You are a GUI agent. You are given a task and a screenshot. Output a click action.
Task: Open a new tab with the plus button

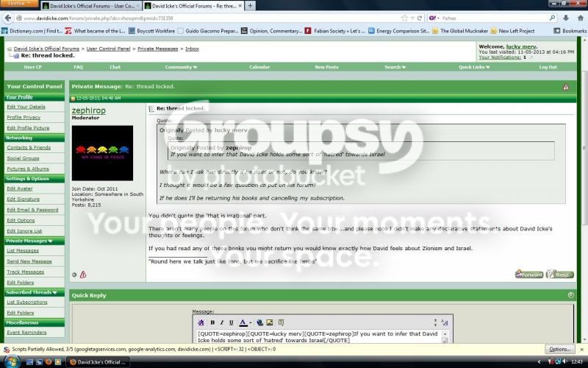pyautogui.click(x=250, y=6)
